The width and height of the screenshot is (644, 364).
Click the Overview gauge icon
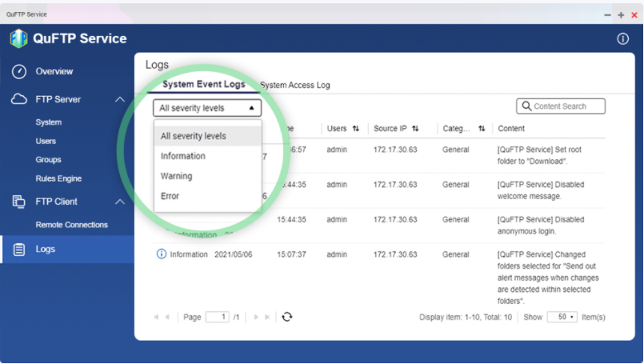[x=19, y=71]
